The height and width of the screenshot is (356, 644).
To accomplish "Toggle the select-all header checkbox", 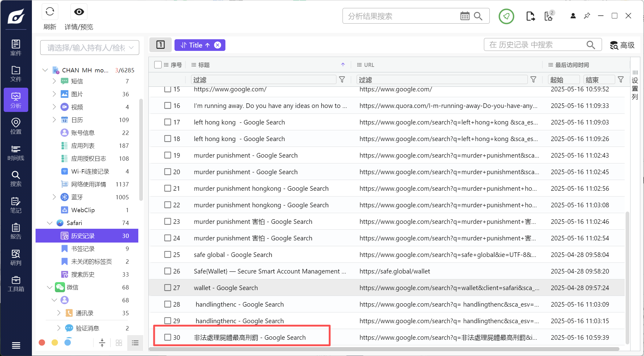I will pyautogui.click(x=158, y=65).
